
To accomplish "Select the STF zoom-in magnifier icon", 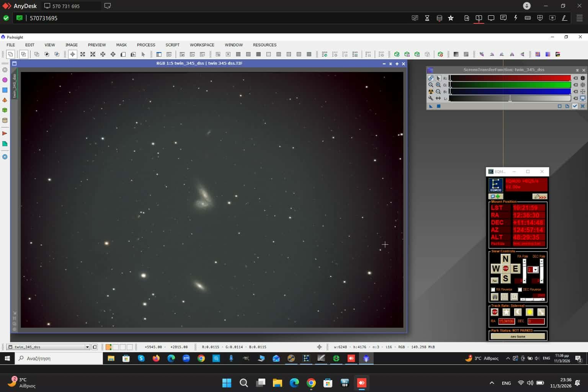I will (x=438, y=85).
